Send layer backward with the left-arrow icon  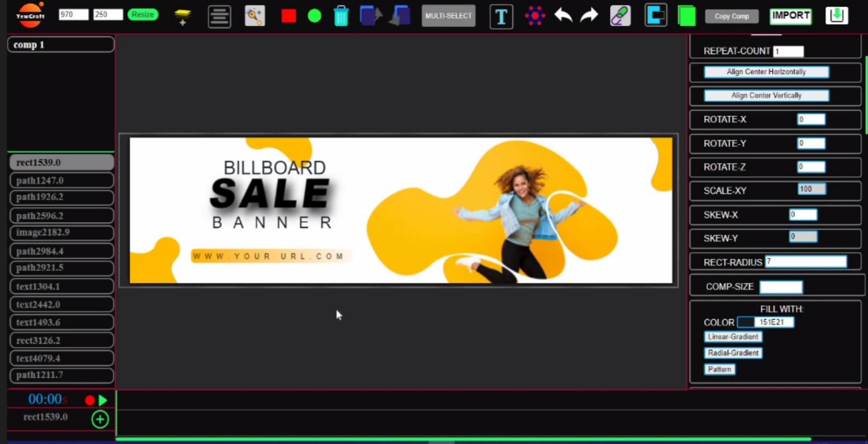click(x=400, y=15)
